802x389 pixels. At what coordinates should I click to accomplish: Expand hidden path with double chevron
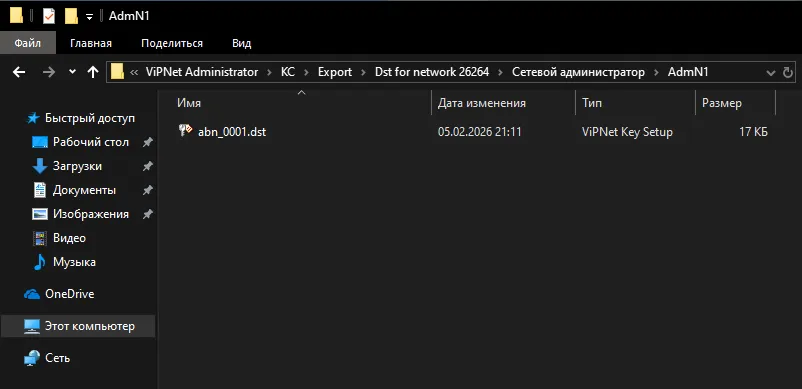point(134,73)
